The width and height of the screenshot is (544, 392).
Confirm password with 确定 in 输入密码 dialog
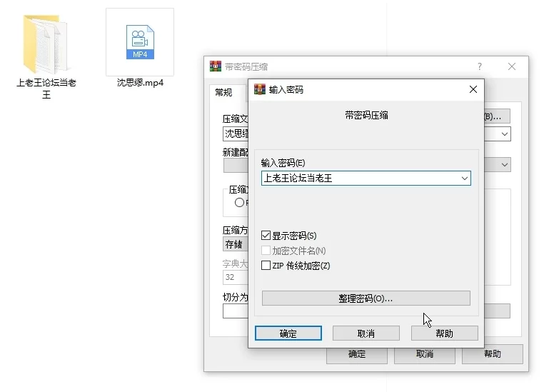[x=288, y=333]
